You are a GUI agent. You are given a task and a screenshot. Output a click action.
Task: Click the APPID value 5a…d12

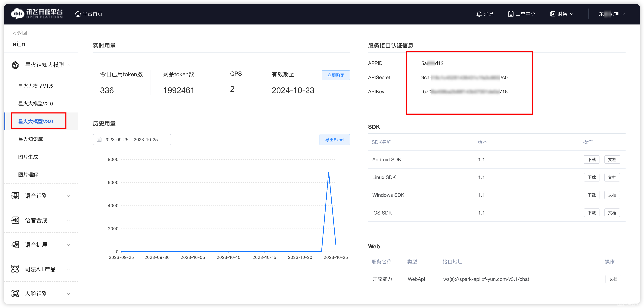click(432, 63)
